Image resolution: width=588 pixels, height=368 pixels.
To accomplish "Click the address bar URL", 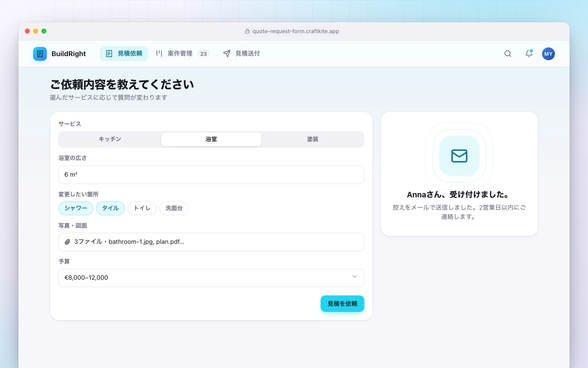I will point(296,31).
